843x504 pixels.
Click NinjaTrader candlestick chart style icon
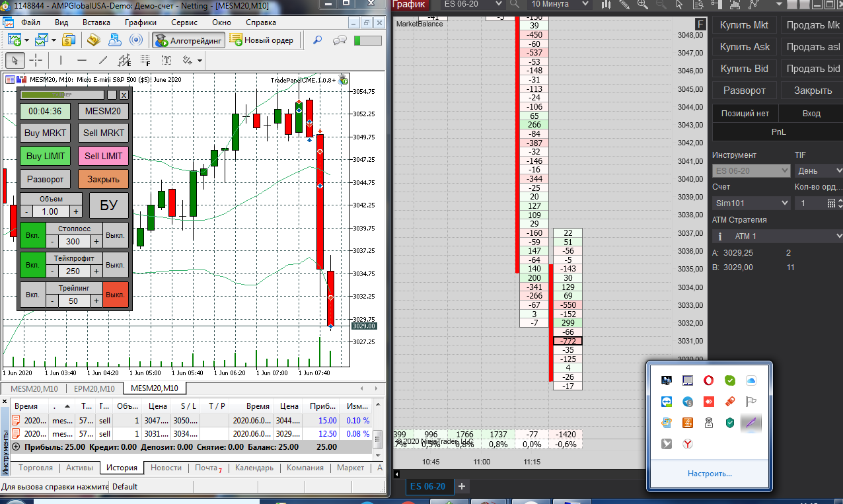coord(606,4)
